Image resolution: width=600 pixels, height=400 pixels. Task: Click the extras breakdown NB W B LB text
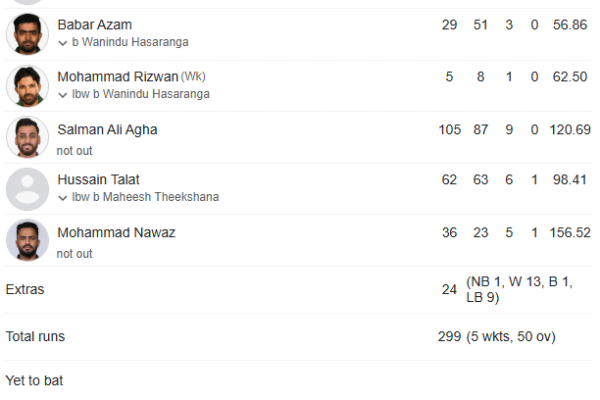519,289
